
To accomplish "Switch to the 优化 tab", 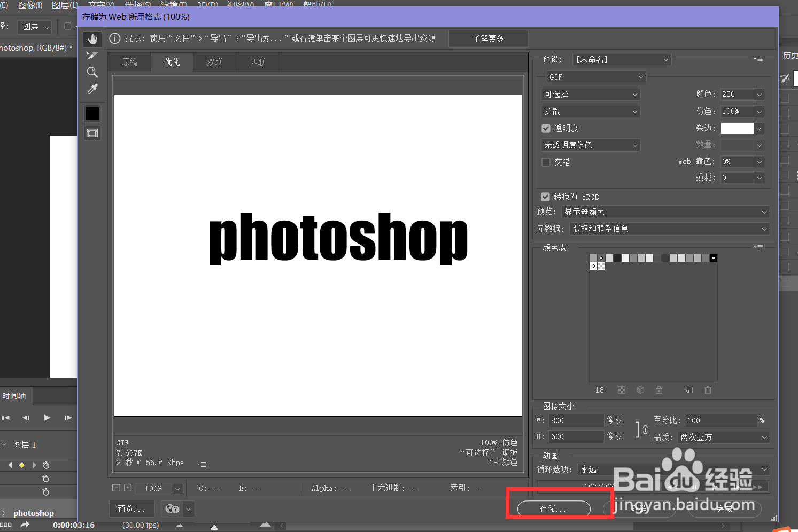I will click(172, 62).
